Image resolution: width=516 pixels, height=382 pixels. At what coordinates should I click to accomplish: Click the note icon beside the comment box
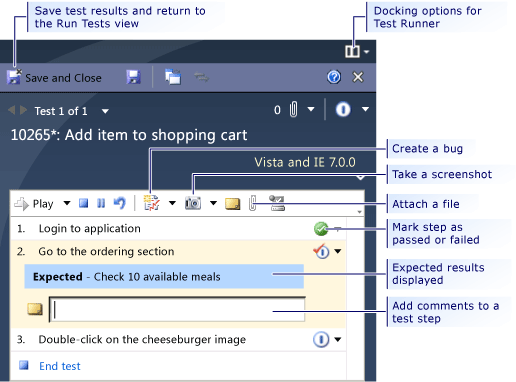click(x=35, y=309)
